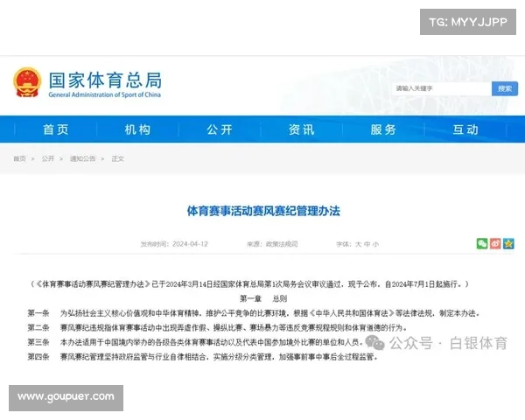Click the 第三条 article label

pyautogui.click(x=38, y=342)
